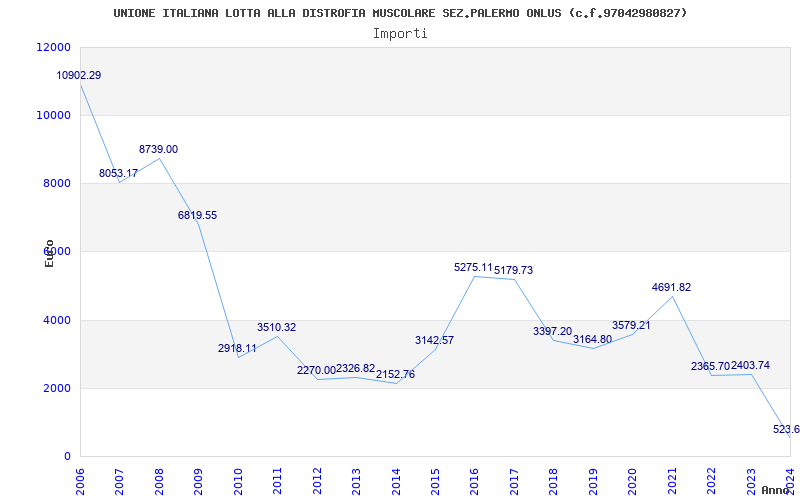Pick the 2020 x-axis year label
Image resolution: width=800 pixels, height=500 pixels.
click(x=633, y=481)
